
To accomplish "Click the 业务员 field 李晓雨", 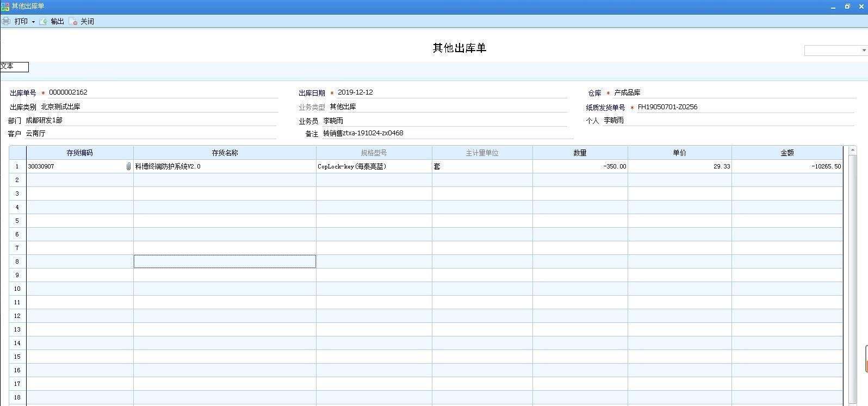I will (x=445, y=121).
